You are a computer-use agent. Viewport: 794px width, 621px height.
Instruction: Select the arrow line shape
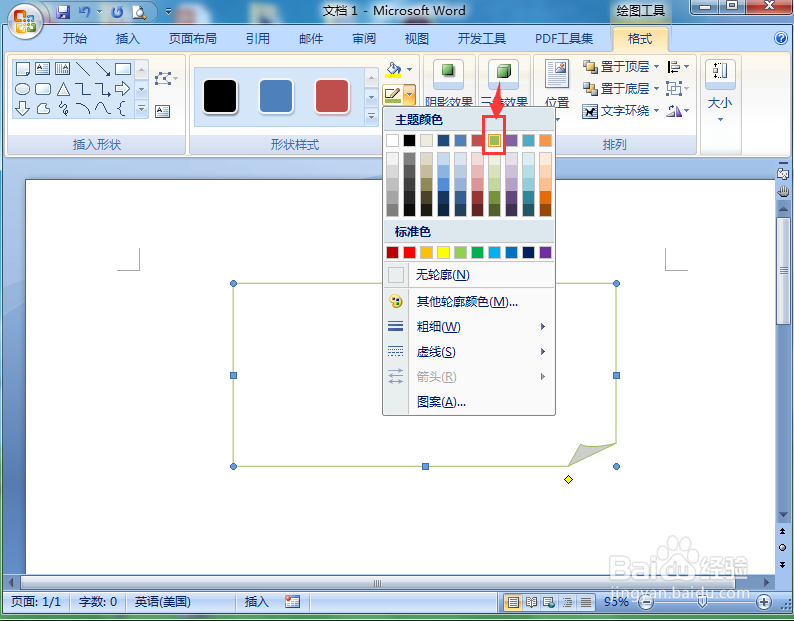103,68
